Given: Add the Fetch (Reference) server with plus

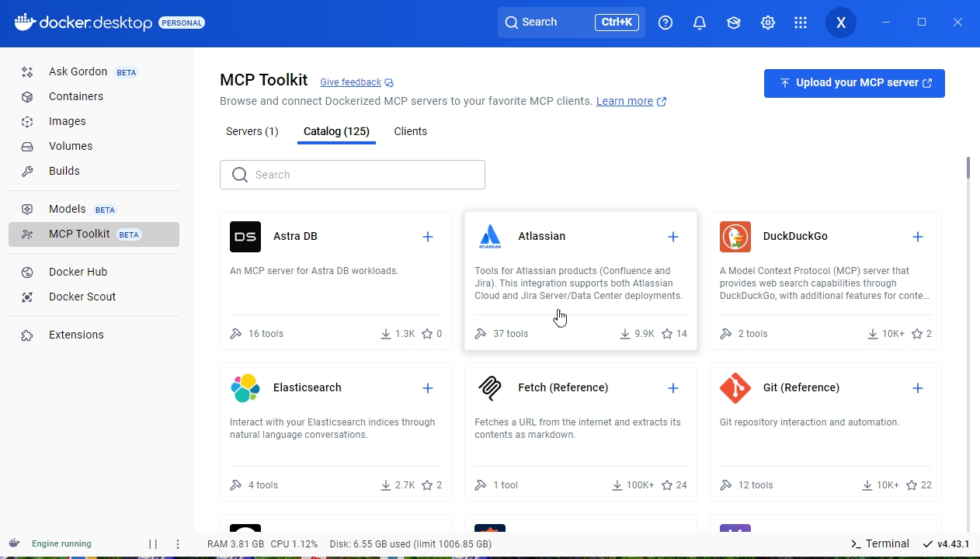Looking at the screenshot, I should [673, 388].
